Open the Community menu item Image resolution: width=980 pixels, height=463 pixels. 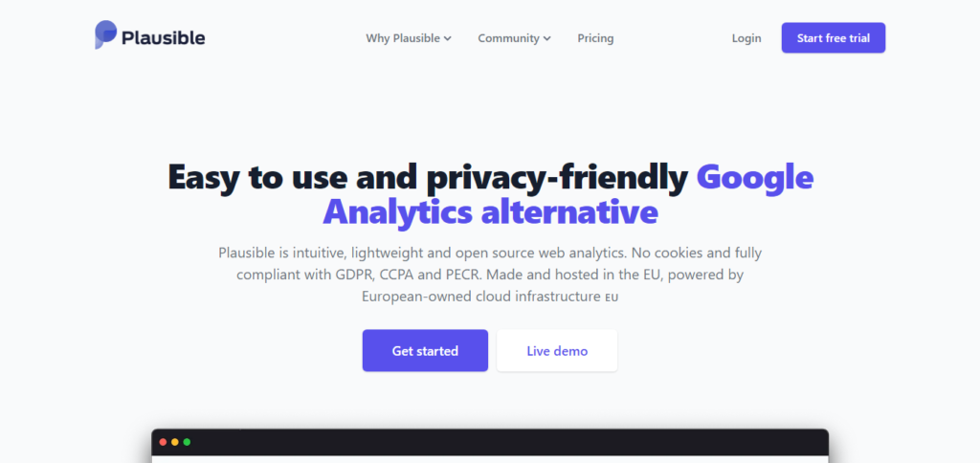click(x=514, y=38)
